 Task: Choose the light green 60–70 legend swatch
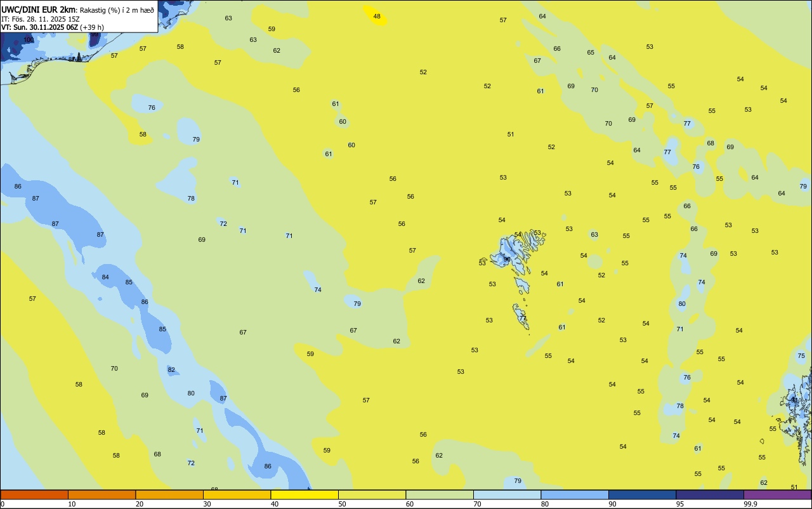440,494
